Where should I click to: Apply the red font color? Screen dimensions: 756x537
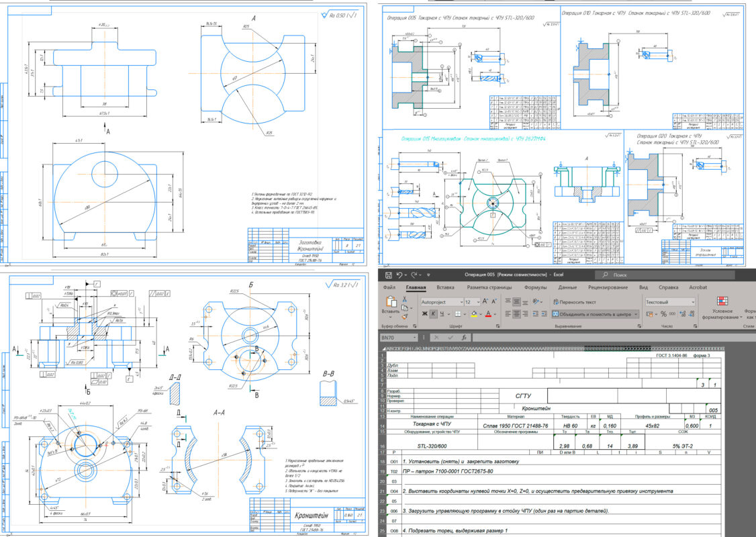point(488,314)
